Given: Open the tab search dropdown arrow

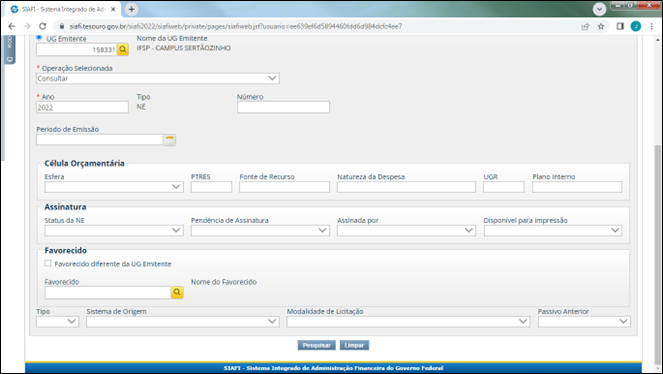Looking at the screenshot, I should coord(599,9).
